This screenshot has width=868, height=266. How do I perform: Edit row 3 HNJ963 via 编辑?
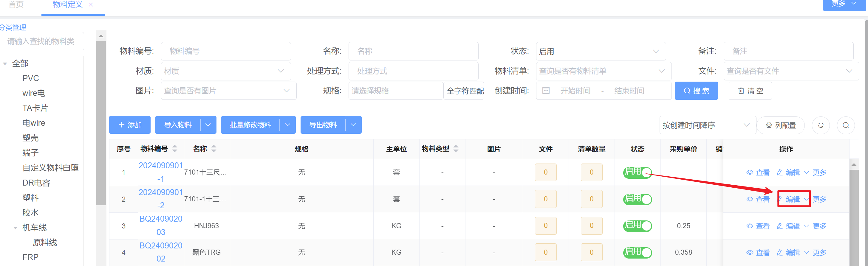point(788,226)
